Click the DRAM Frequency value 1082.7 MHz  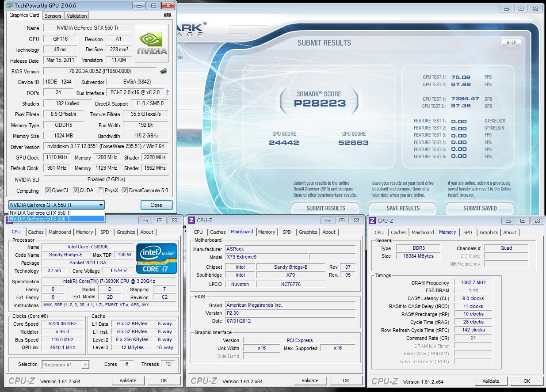473,282
